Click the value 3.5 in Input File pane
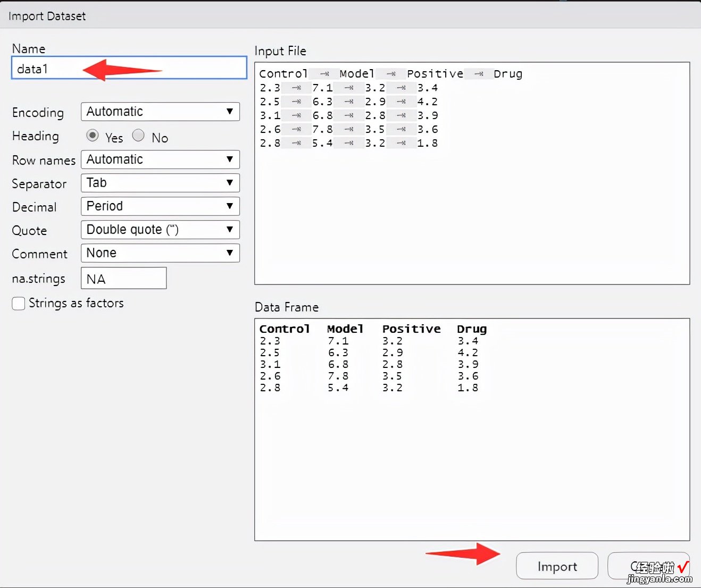Screen dimensions: 701x588 tap(375, 129)
